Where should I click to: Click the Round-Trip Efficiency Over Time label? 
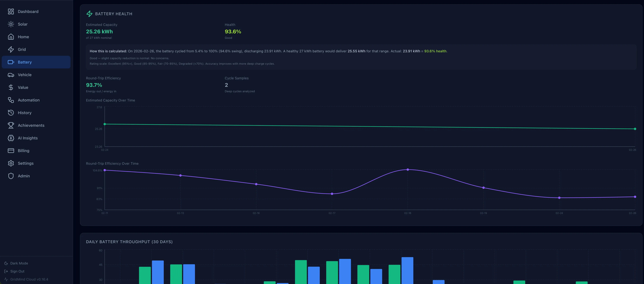pos(112,164)
